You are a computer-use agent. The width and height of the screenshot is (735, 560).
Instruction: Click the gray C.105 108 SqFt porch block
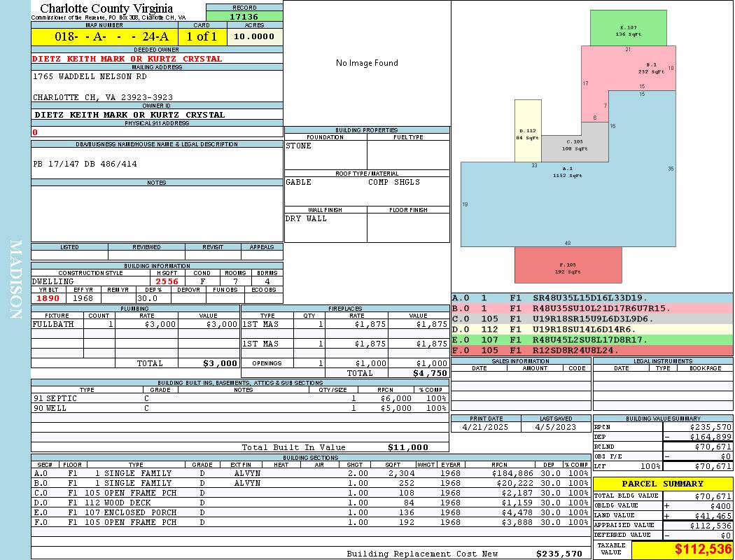point(574,146)
